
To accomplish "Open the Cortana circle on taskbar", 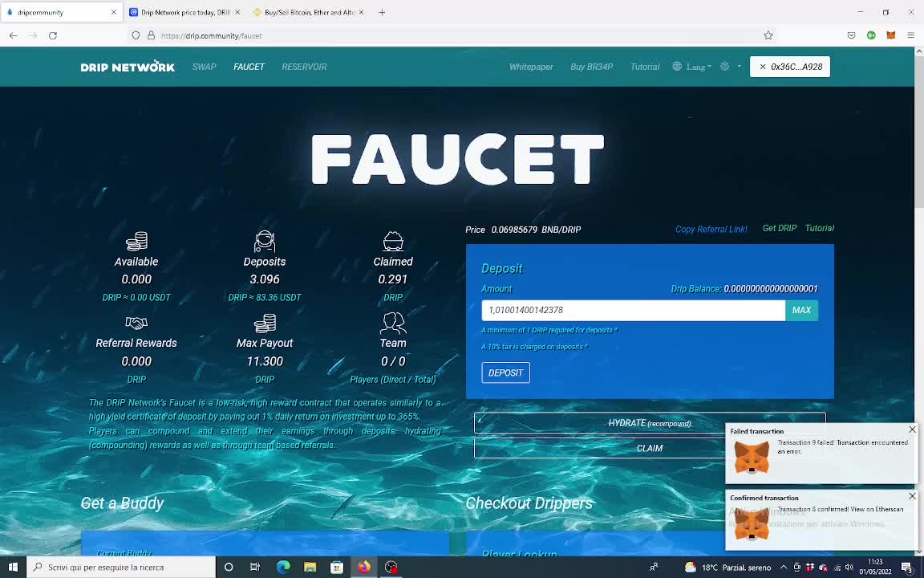I will [229, 567].
